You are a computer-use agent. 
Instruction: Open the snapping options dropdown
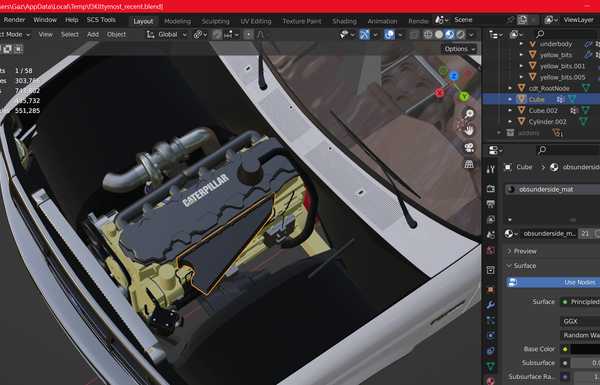(x=231, y=34)
